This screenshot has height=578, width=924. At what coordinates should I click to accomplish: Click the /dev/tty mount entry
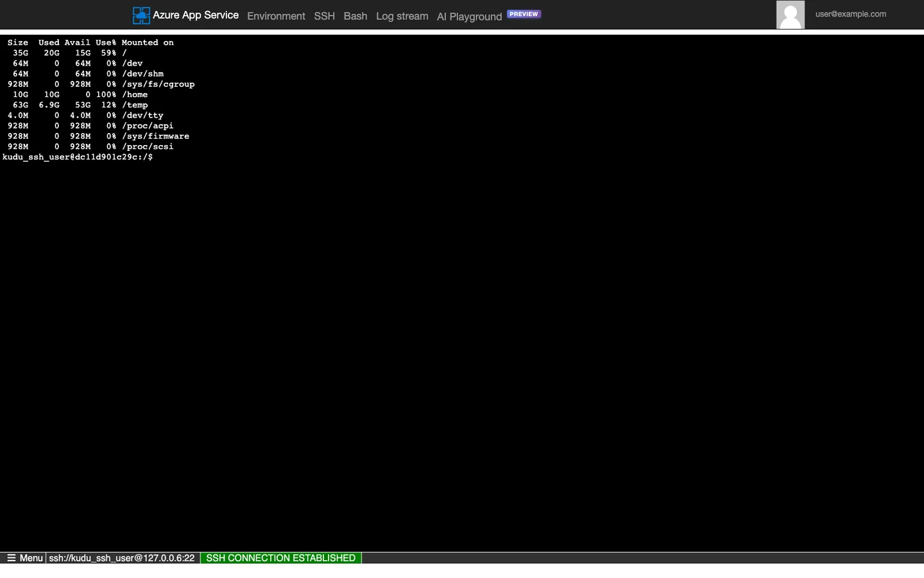(142, 116)
